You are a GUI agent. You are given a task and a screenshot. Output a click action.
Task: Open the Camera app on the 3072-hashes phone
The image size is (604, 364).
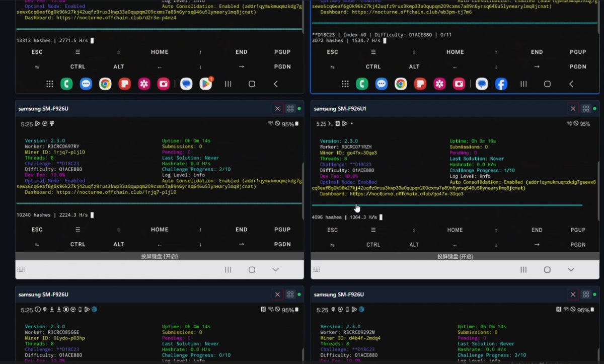(459, 84)
